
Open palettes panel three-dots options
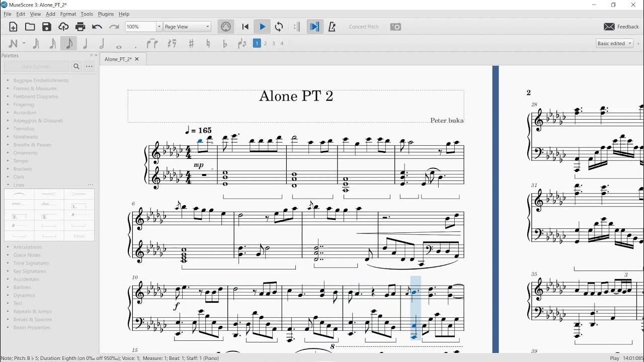click(89, 66)
